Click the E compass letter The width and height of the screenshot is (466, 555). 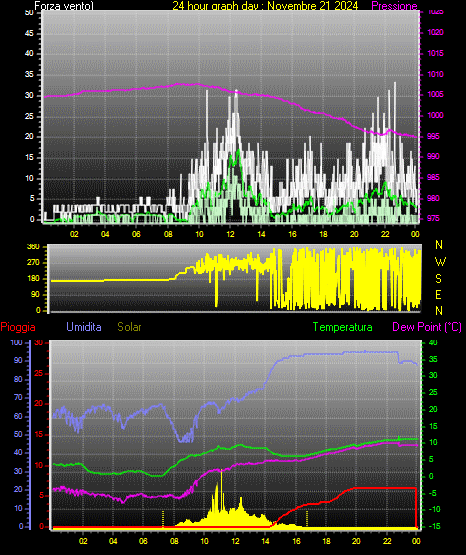[438, 295]
